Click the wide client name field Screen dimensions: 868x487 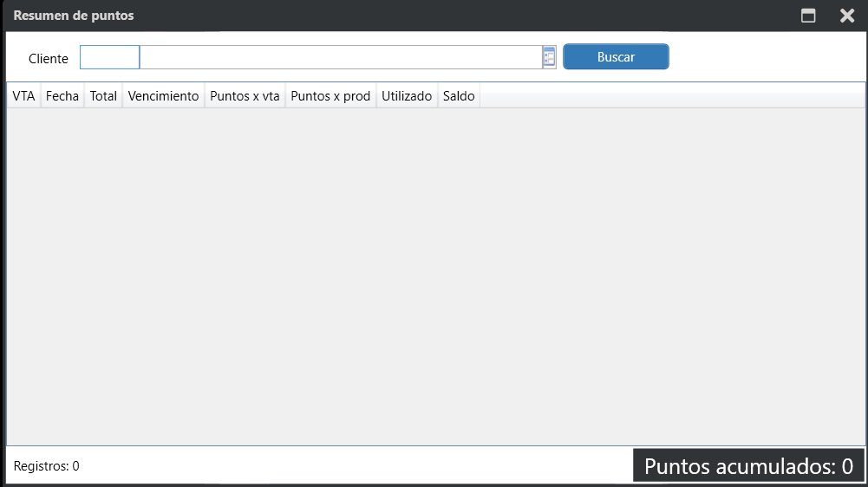pos(341,58)
